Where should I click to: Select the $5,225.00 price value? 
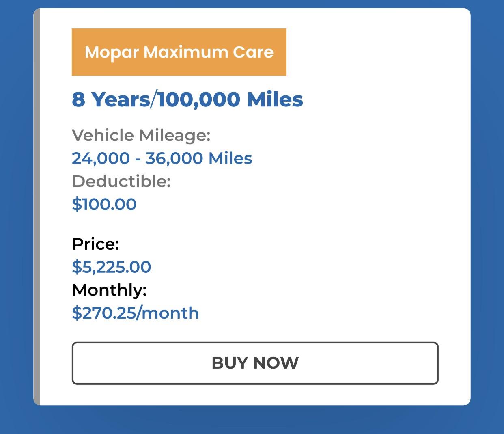(x=112, y=267)
